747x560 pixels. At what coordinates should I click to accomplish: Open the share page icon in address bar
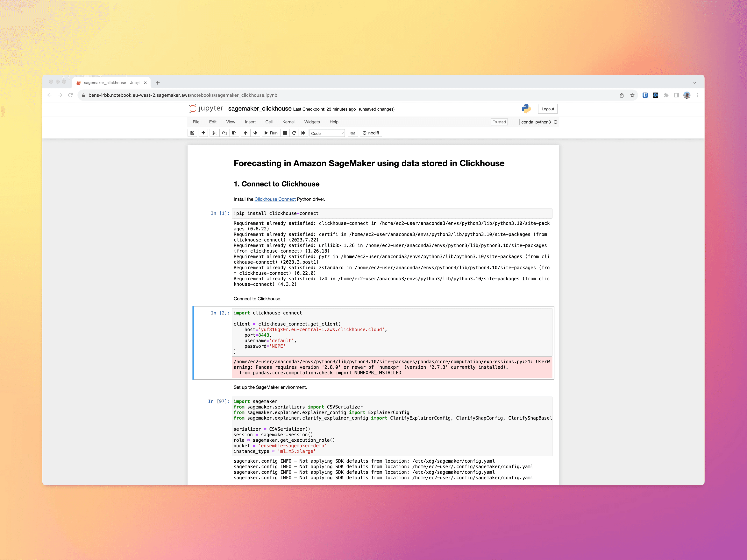click(622, 95)
